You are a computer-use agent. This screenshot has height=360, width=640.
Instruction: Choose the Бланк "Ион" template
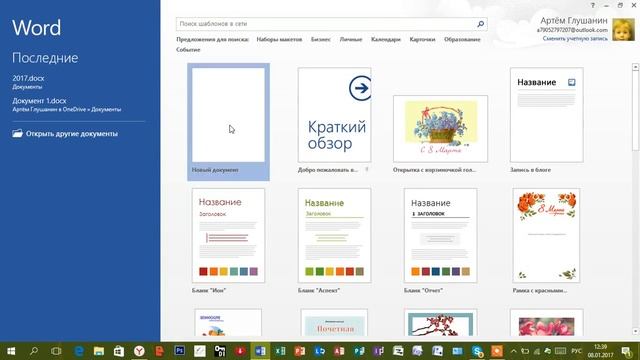coord(228,236)
